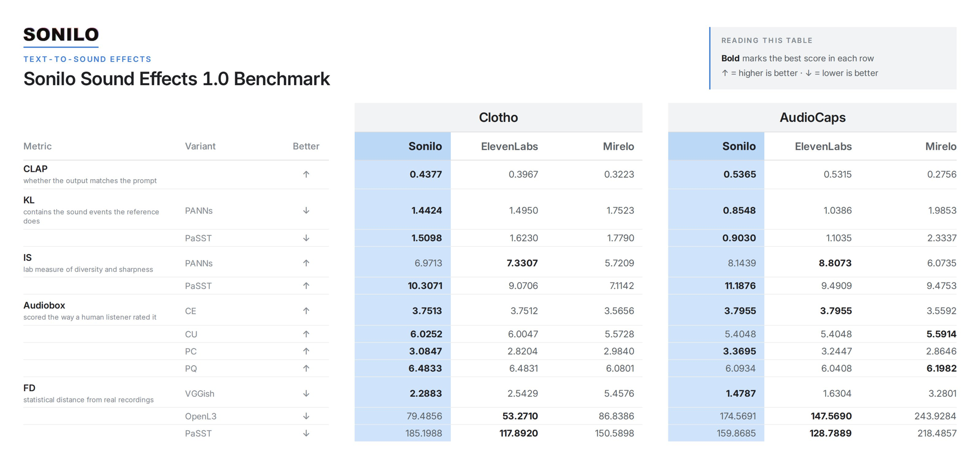
Task: Click the ElevenLabs column header under AudioCaps
Action: (x=823, y=146)
